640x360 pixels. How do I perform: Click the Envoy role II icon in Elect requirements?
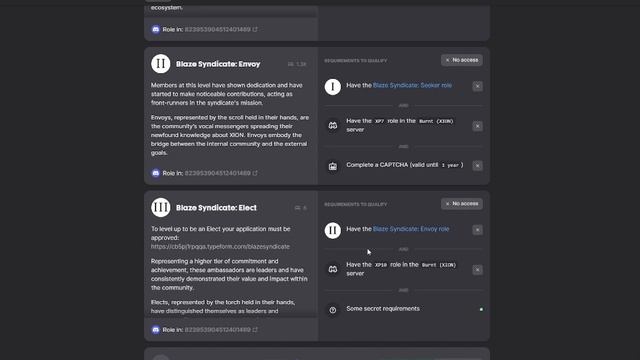[333, 230]
